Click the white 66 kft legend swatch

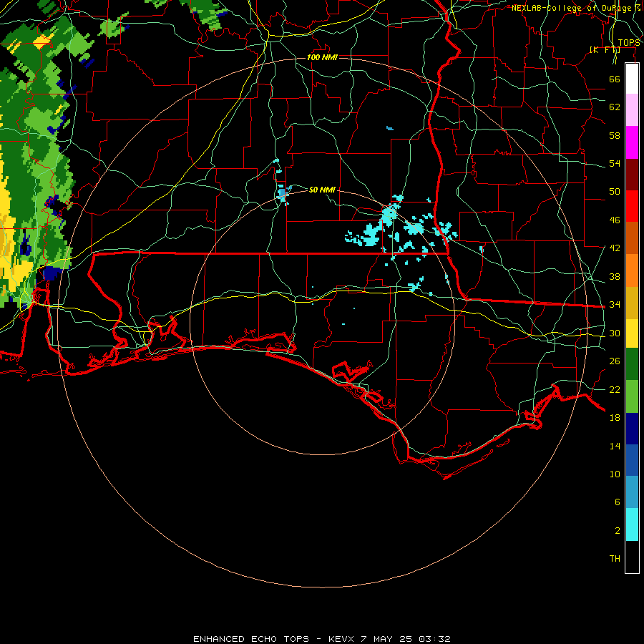tap(632, 79)
